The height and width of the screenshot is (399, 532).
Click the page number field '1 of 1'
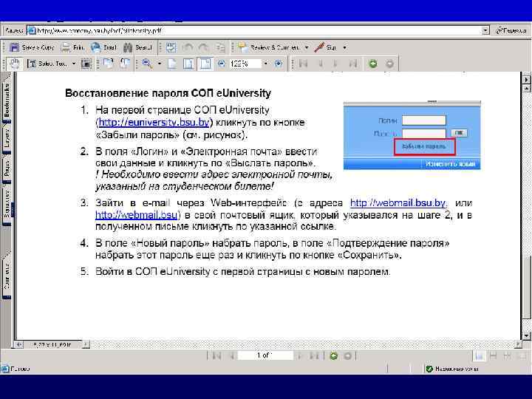tap(265, 355)
